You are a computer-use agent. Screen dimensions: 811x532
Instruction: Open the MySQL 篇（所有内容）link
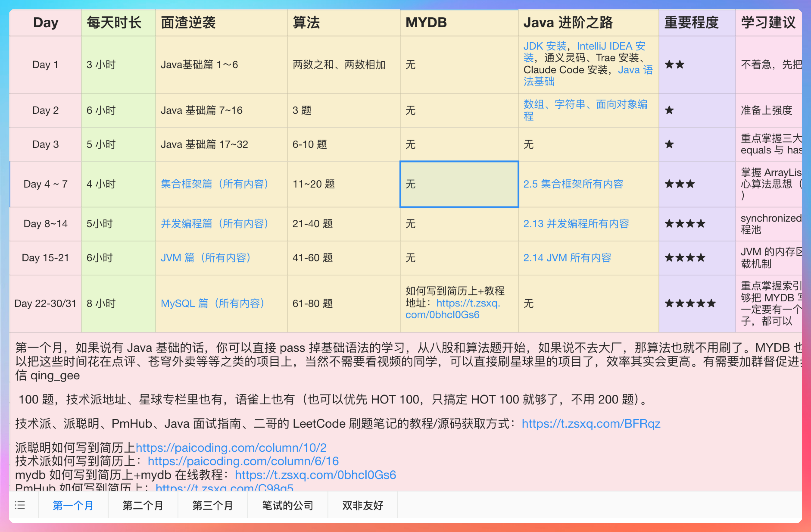[x=213, y=303]
